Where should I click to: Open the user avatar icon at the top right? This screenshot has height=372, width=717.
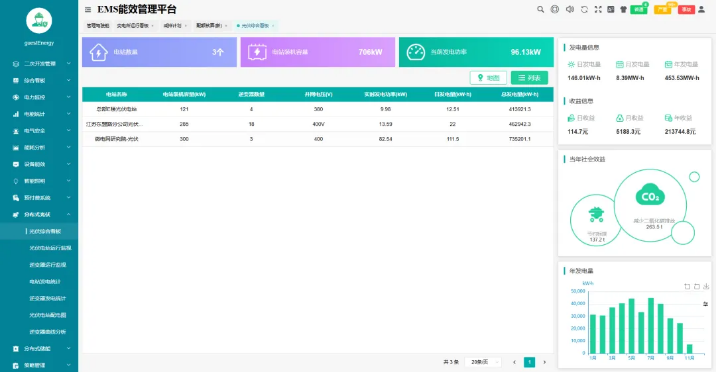701,9
